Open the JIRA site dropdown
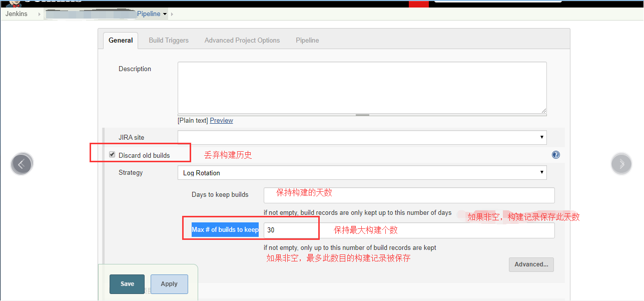The image size is (644, 301). (x=362, y=137)
